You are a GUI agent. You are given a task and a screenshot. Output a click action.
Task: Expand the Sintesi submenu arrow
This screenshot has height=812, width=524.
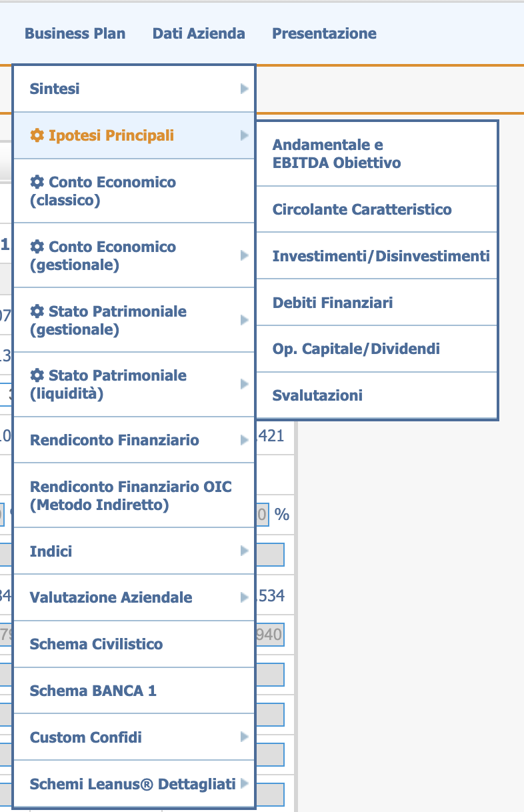click(x=245, y=89)
